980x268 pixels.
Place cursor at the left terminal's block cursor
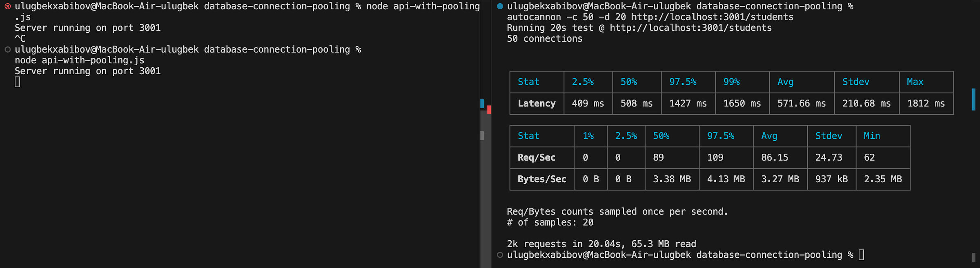tap(18, 82)
